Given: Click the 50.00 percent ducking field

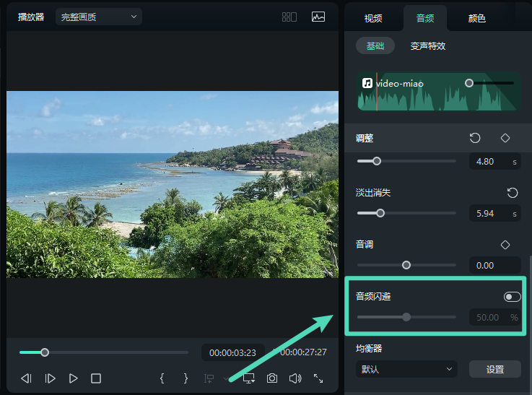Looking at the screenshot, I should click(x=495, y=317).
